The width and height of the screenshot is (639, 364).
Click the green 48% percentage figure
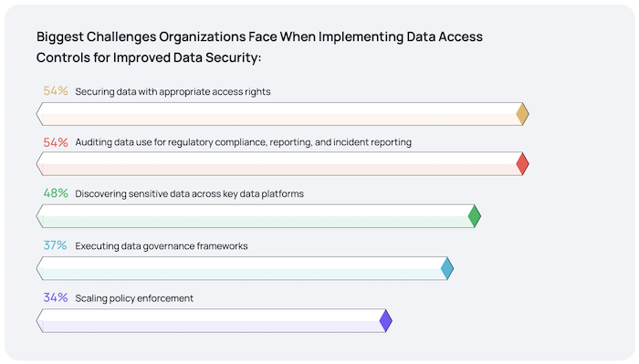point(56,193)
